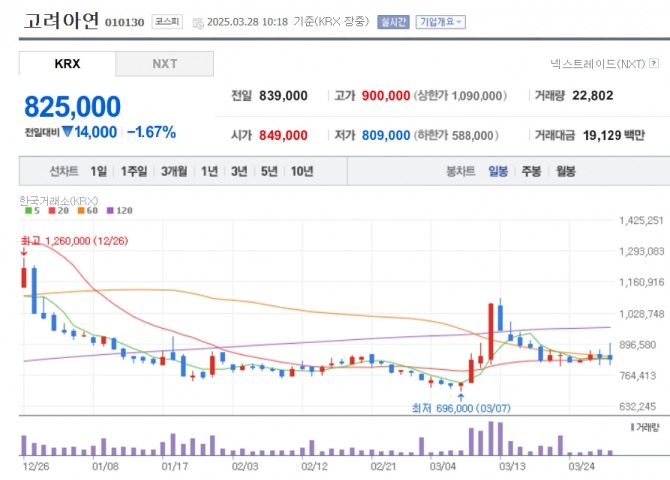This screenshot has height=480, width=670.
Task: Select the 주봉 weekly candle chart
Action: (x=532, y=171)
